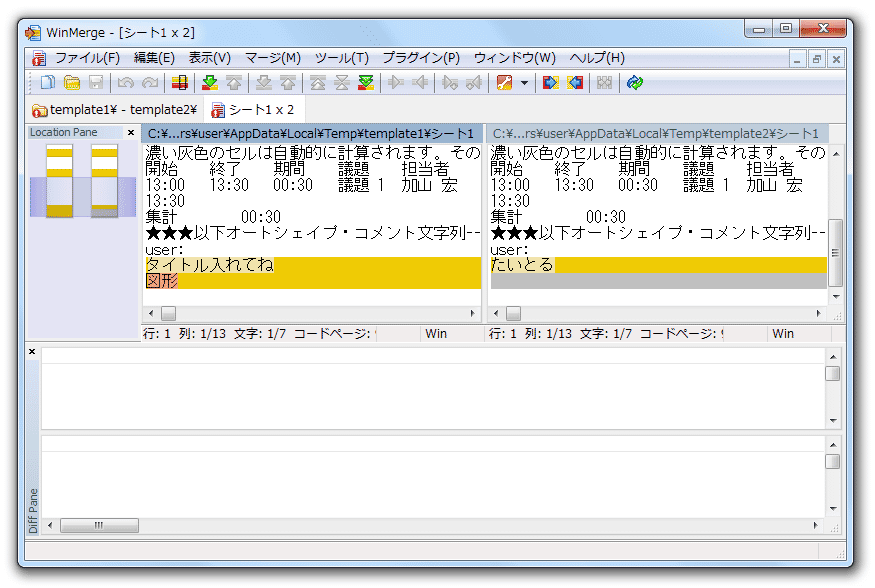Viewport: 875px width, 588px height.
Task: Click left pane line タイトル入れてね
Action: click(313, 264)
